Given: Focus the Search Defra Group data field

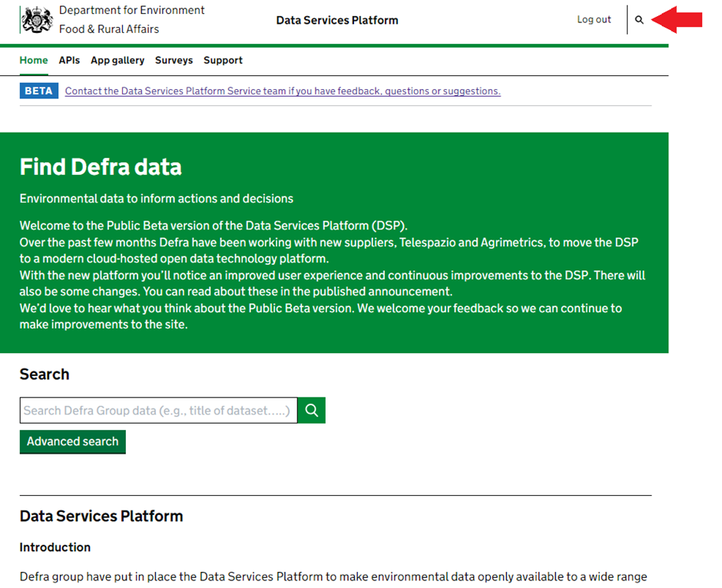Looking at the screenshot, I should 158,411.
